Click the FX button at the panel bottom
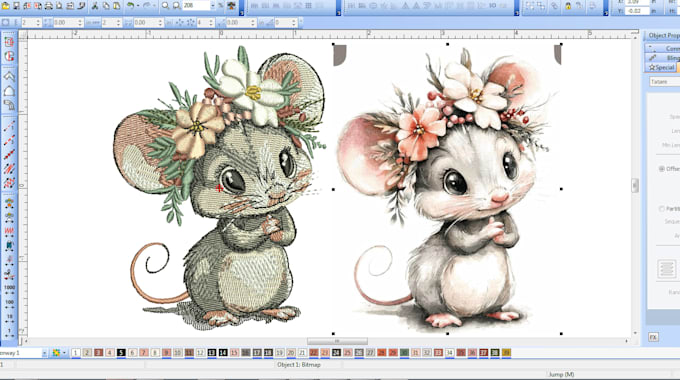This screenshot has height=380, width=680. pos(654,337)
